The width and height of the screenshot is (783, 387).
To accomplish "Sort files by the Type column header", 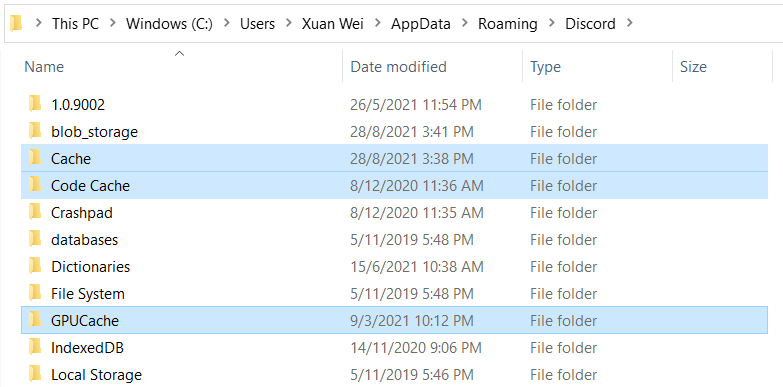I will pyautogui.click(x=598, y=66).
